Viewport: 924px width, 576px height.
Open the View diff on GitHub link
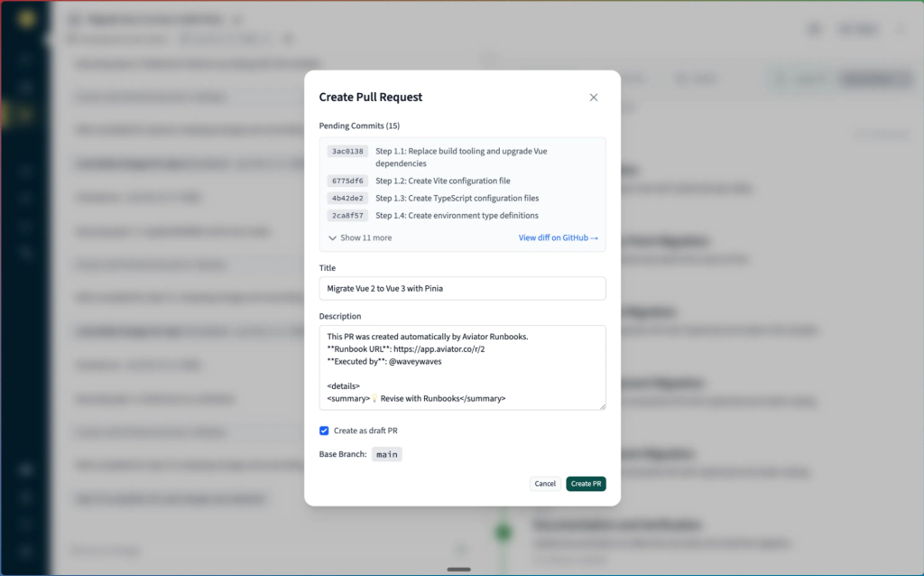point(559,238)
